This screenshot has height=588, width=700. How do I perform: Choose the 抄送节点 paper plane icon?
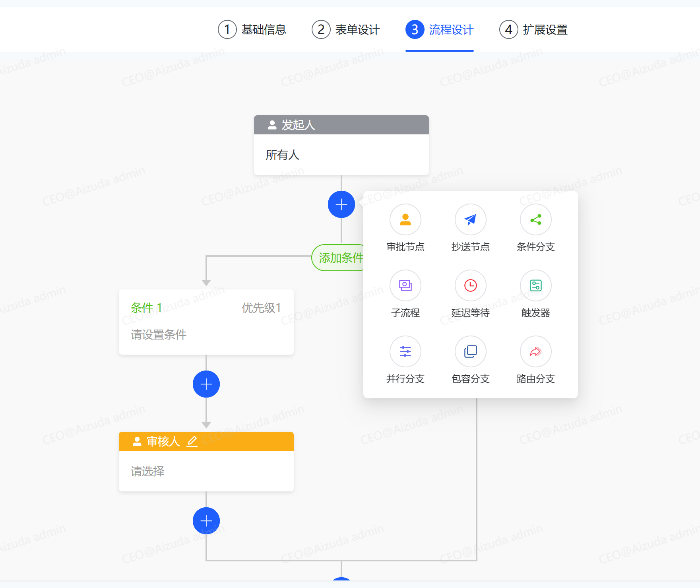tap(470, 219)
